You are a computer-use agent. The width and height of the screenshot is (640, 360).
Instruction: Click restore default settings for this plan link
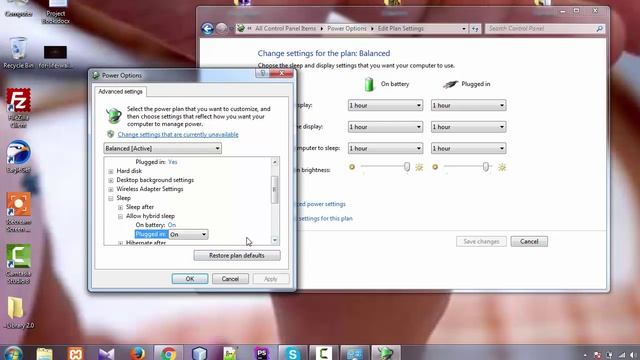click(324, 218)
